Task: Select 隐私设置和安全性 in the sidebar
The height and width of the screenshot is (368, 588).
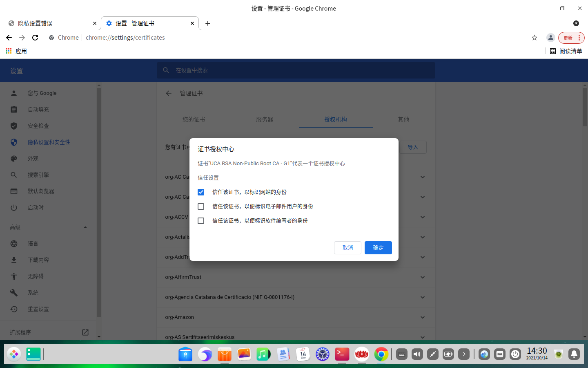Action: [x=48, y=142]
